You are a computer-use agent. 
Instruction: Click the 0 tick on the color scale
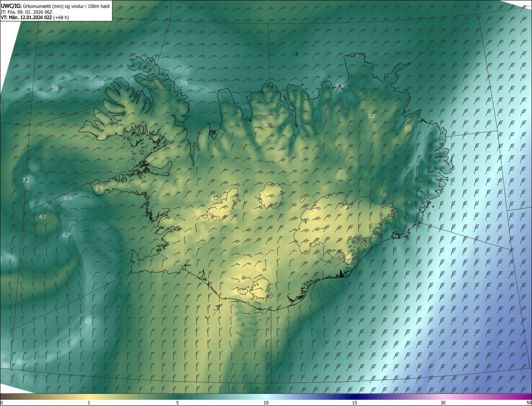1,403
